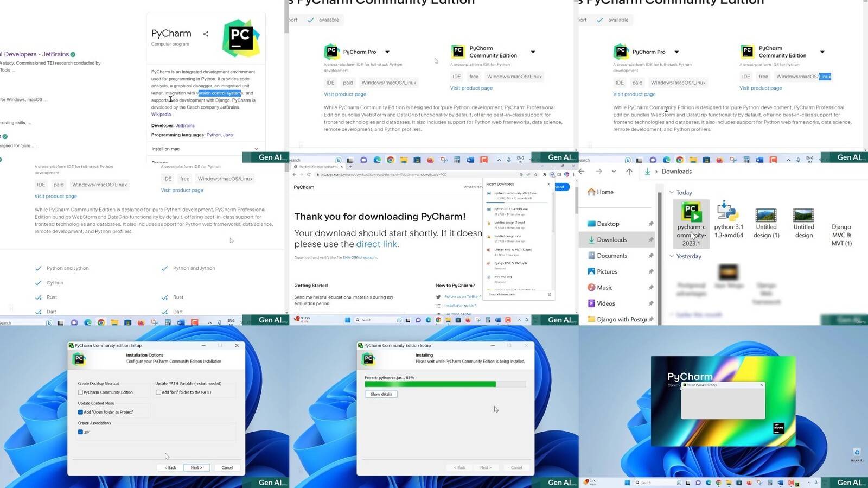Click the chevron before Downloads breadcrumb
The height and width of the screenshot is (488, 868).
coord(656,172)
